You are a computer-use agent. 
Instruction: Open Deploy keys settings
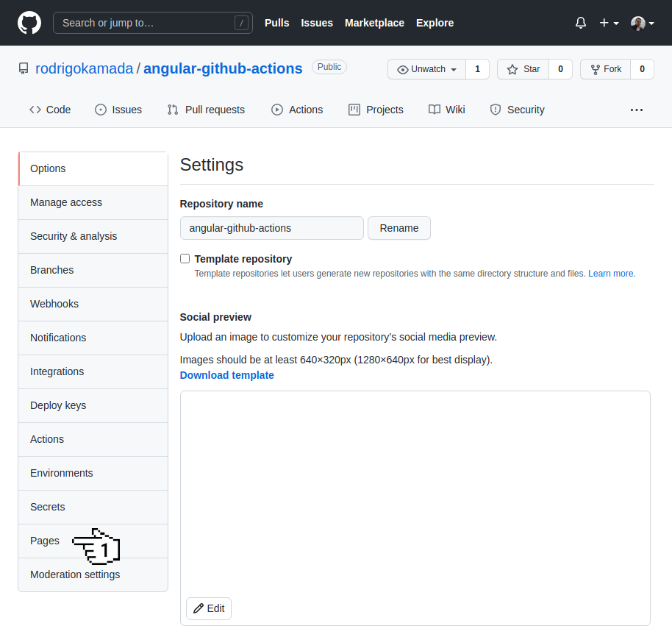(x=93, y=405)
